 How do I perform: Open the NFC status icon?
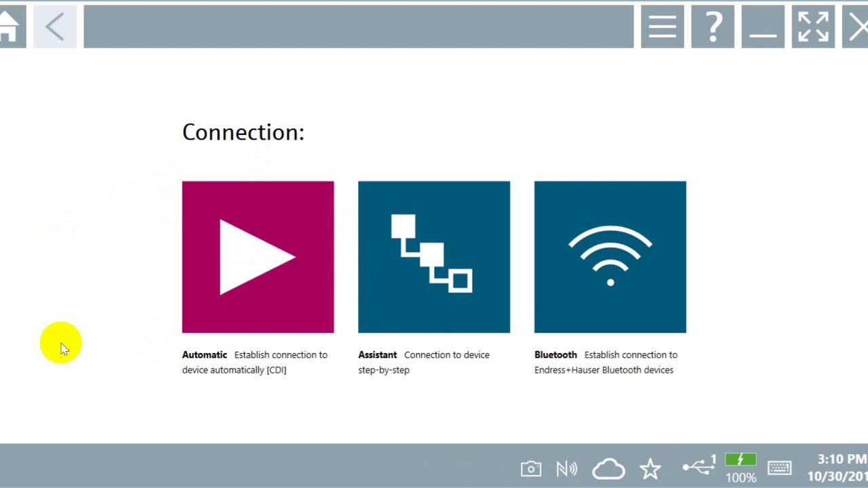[567, 468]
